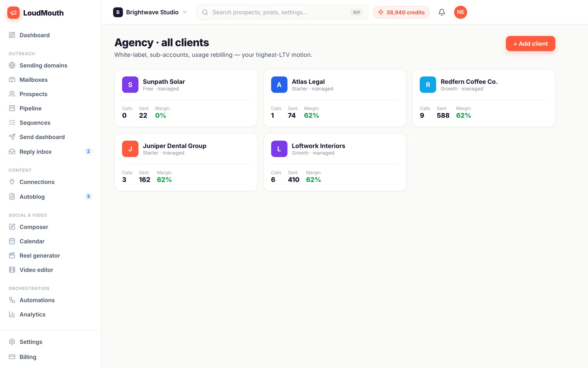This screenshot has height=368, width=588.
Task: Click the Analytics bar chart icon
Action: pos(12,314)
